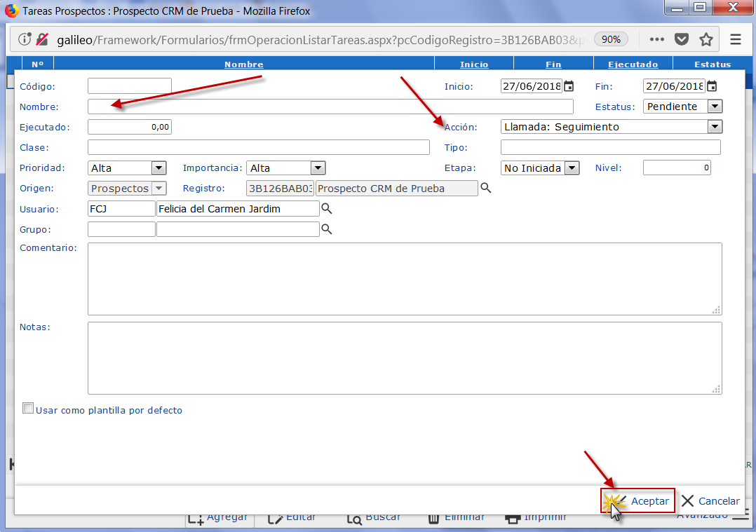
Task: Open the Etapa No Iniciada dropdown
Action: 572,168
